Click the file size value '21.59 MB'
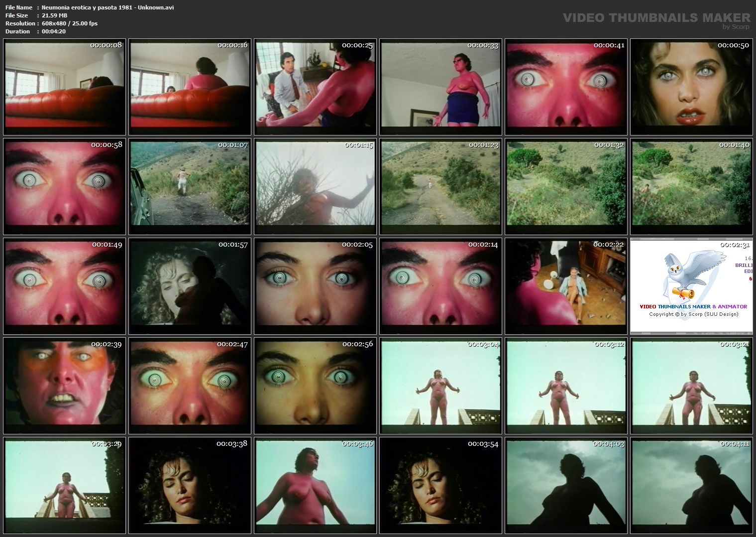The width and height of the screenshot is (756, 537). (54, 15)
